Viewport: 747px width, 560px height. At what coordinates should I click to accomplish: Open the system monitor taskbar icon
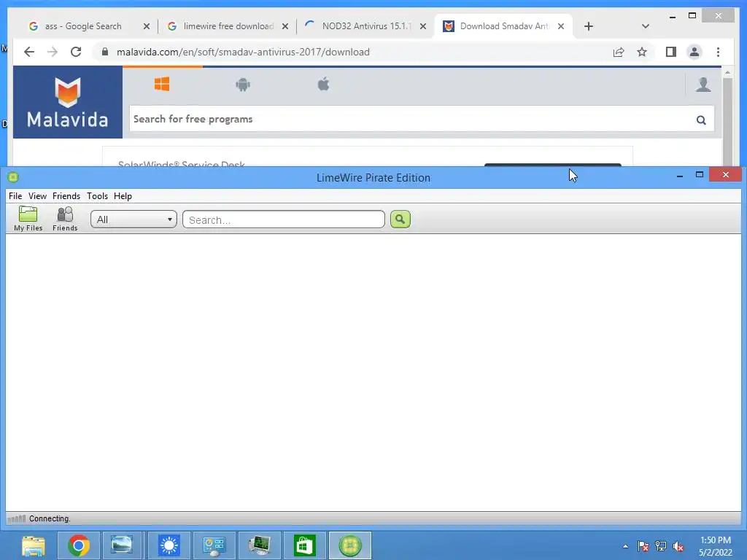[x=260, y=545]
